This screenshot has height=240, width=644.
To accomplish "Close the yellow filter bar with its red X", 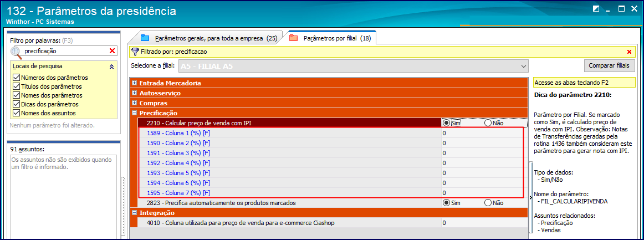I will [629, 52].
